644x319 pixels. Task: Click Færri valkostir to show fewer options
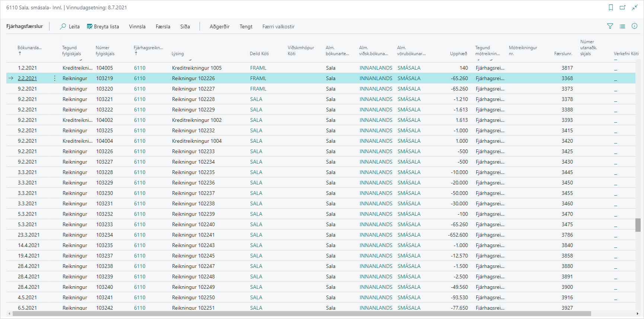pos(278,26)
